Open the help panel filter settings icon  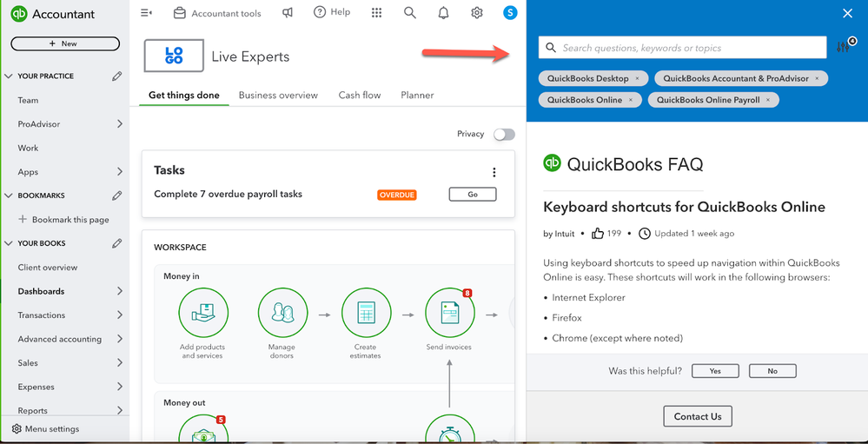click(x=843, y=47)
